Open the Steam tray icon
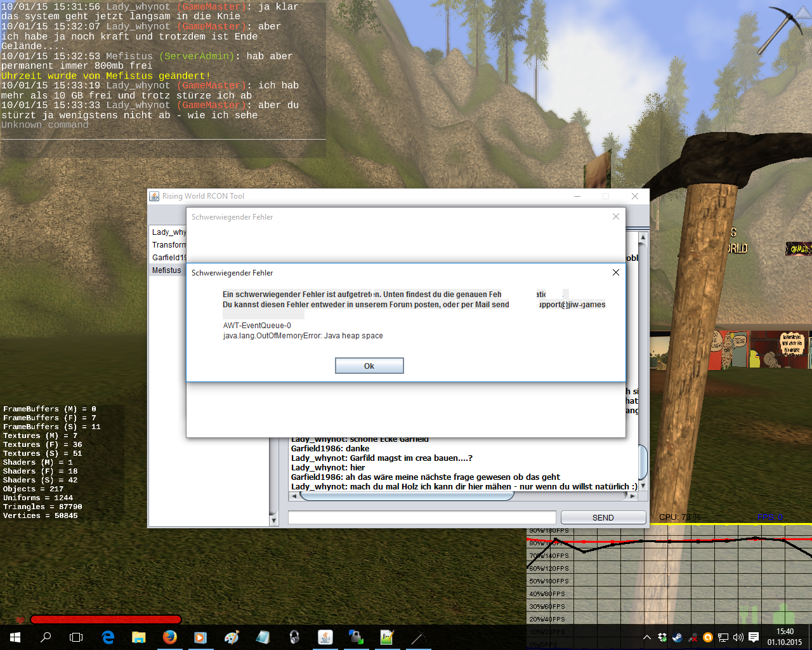 click(x=678, y=637)
